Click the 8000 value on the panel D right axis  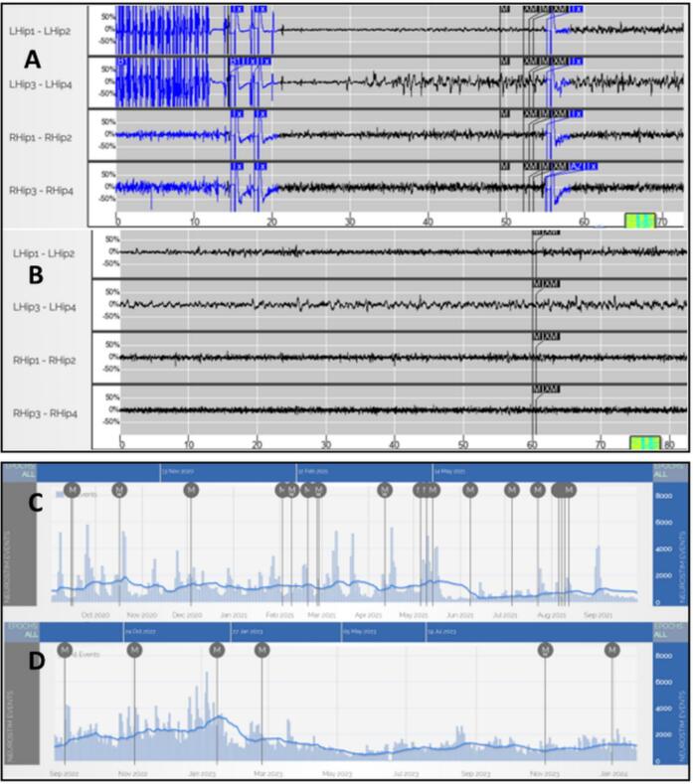pos(664,656)
